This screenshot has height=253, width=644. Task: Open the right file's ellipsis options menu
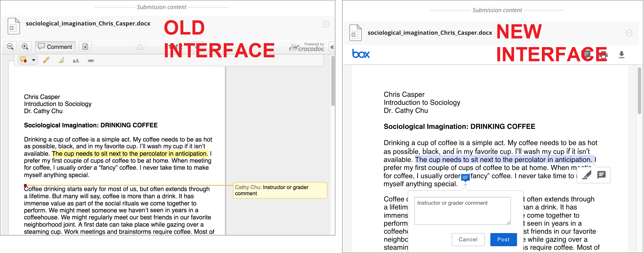coord(629,33)
